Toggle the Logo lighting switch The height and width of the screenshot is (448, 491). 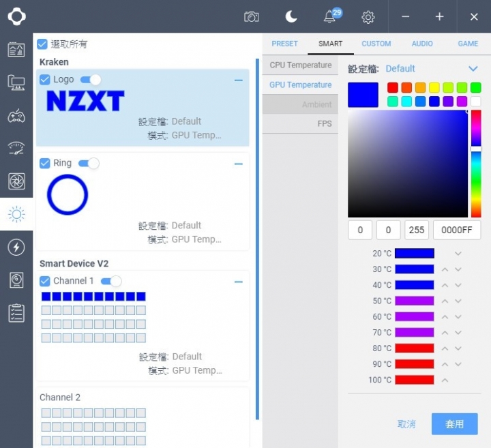(x=91, y=80)
